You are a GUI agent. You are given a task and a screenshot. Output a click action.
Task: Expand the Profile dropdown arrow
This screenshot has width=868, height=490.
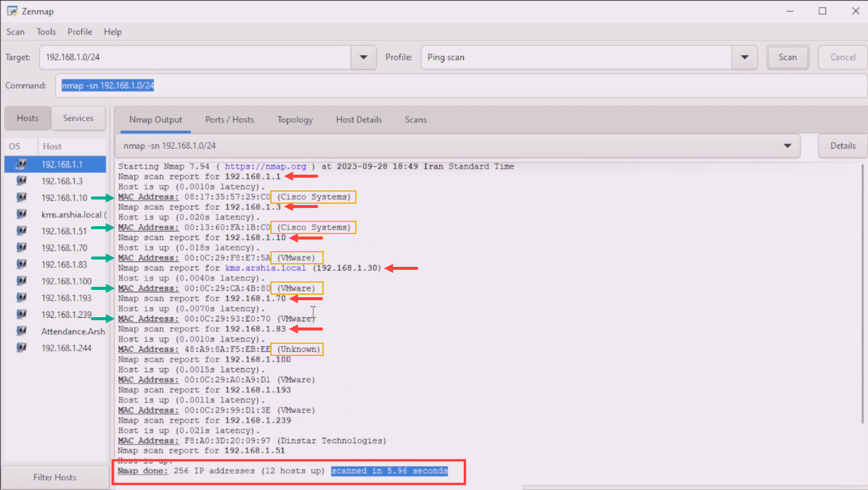point(745,58)
